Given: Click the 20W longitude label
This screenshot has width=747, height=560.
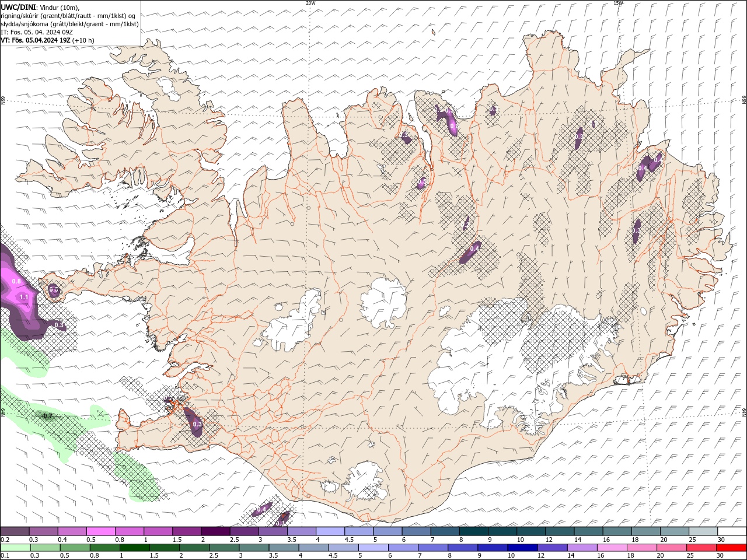Looking at the screenshot, I should pos(310,3).
